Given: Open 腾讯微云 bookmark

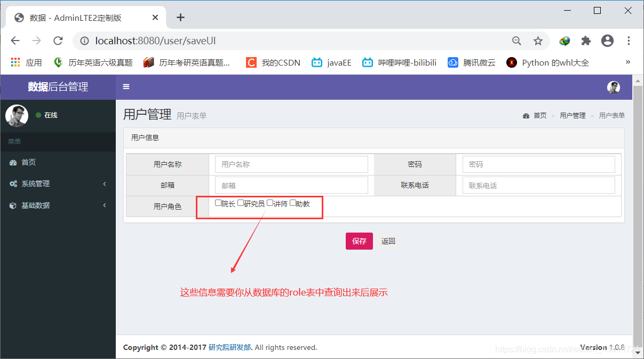Looking at the screenshot, I should point(472,62).
